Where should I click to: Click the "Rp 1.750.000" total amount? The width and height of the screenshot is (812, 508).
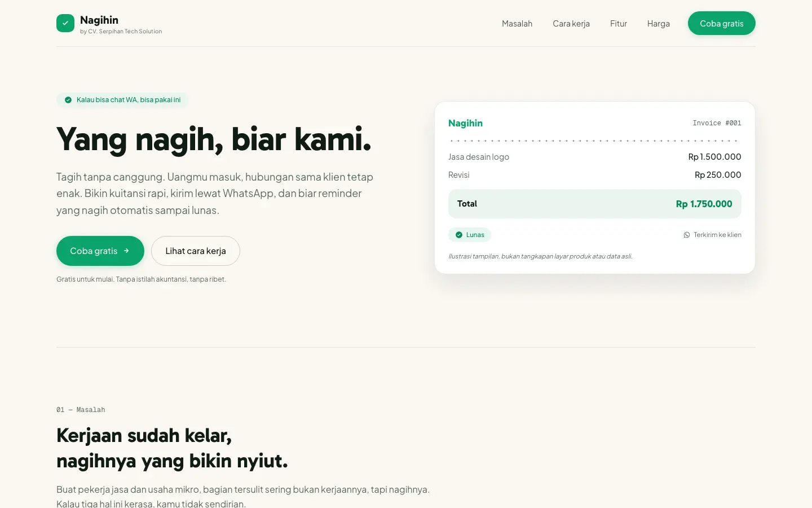point(704,204)
